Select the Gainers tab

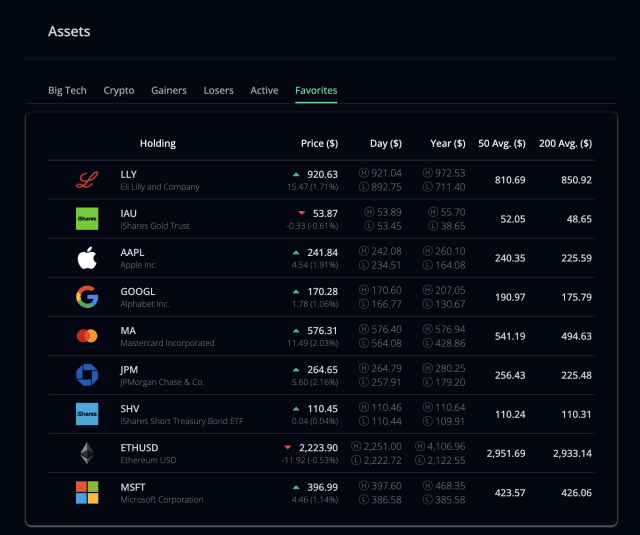coord(169,90)
